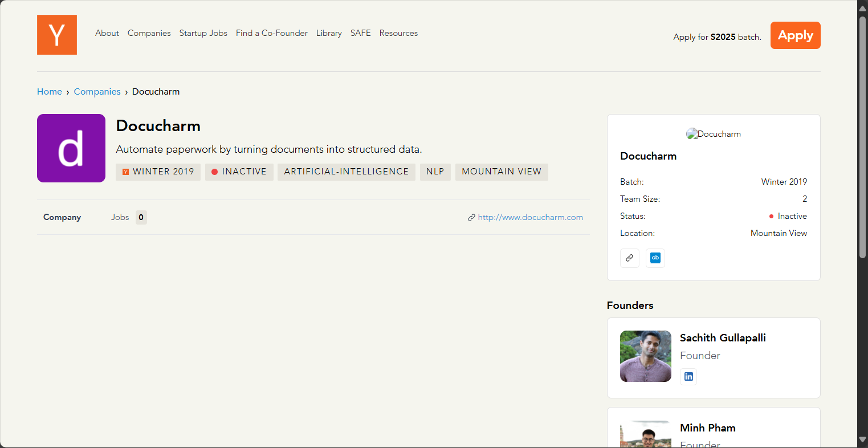Click the orange Apply button
Viewport: 868px width, 448px height.
point(796,35)
